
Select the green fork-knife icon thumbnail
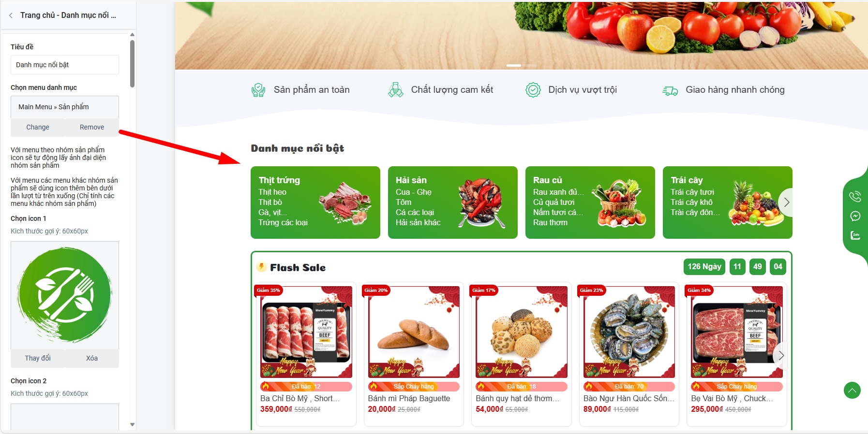pos(65,295)
